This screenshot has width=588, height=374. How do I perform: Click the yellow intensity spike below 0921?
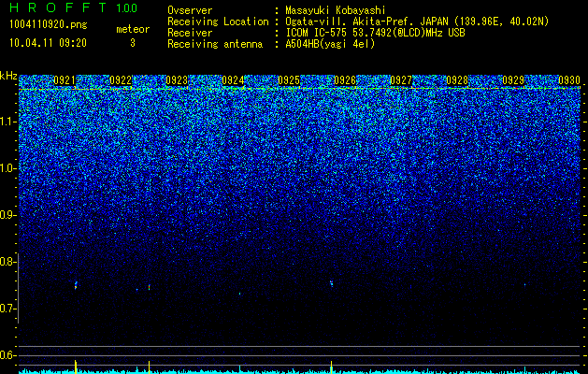(76, 367)
